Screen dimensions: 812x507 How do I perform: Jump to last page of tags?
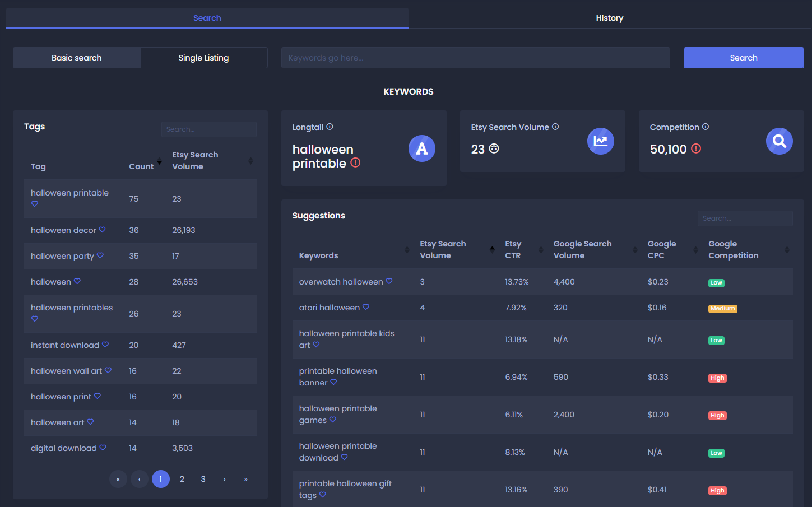pos(246,479)
